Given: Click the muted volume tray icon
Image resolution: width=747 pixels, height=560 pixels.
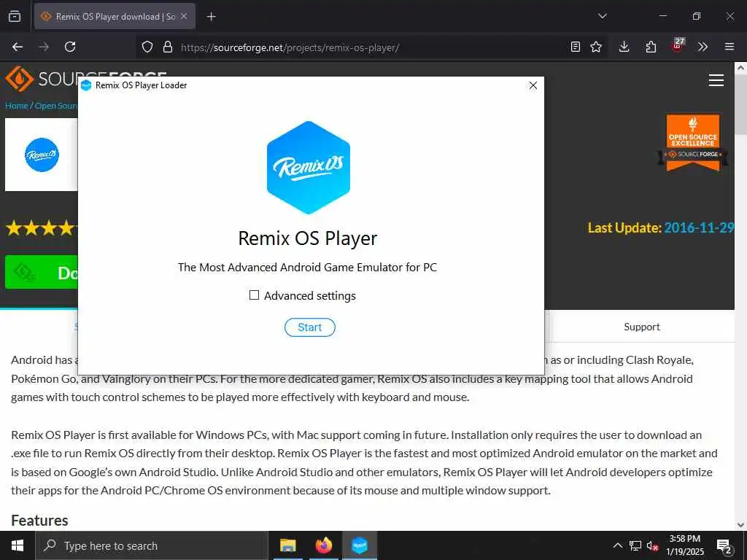Looking at the screenshot, I should (653, 545).
